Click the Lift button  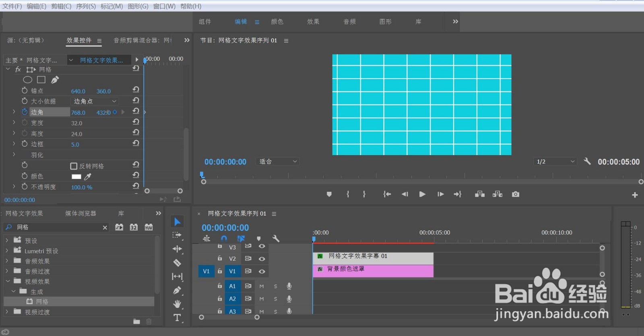coord(479,194)
